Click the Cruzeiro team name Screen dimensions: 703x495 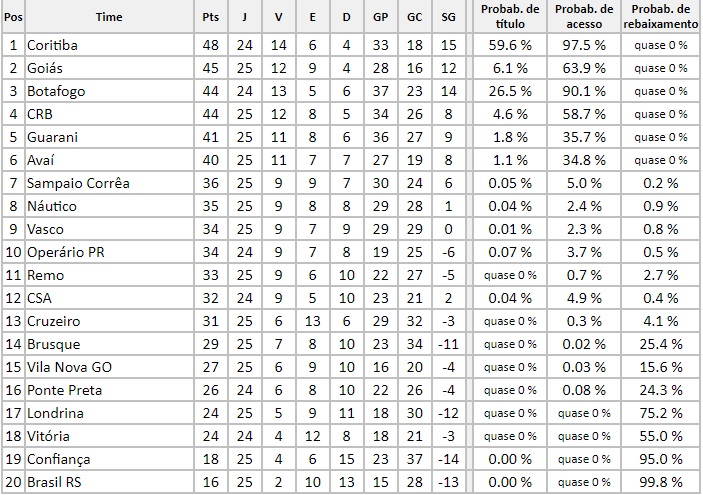54,321
